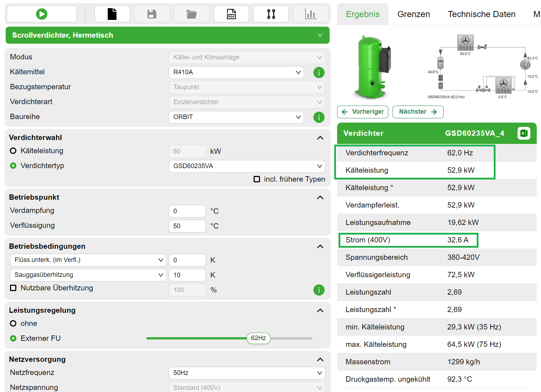The image size is (541, 392).
Task: Open the Kältemittel dropdown showing R410A
Action: tap(236, 73)
